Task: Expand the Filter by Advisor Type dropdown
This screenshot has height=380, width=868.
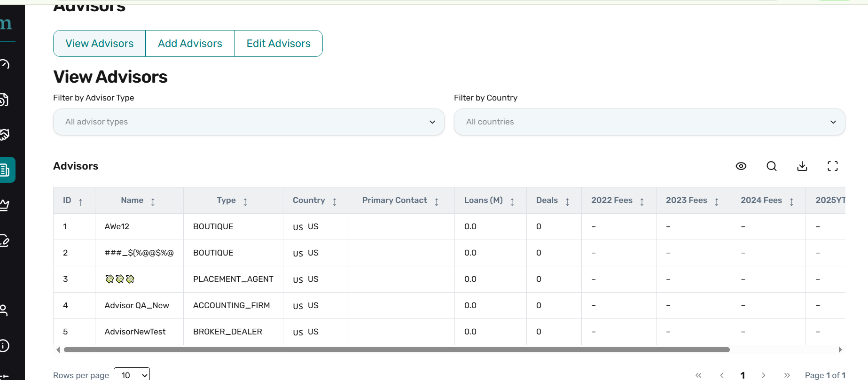Action: [x=249, y=122]
